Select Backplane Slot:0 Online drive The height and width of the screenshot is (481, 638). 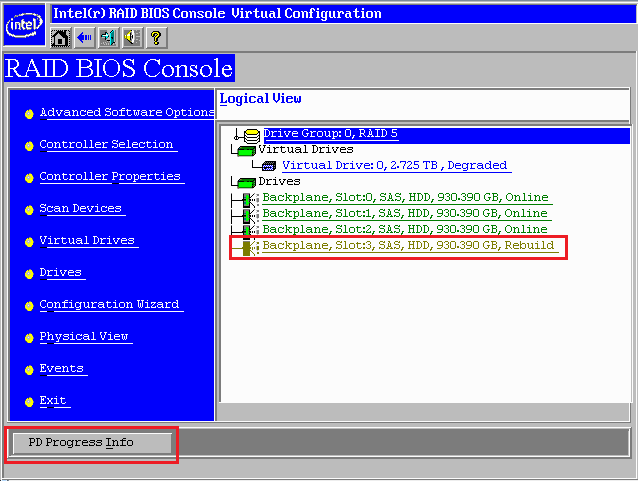point(406,198)
